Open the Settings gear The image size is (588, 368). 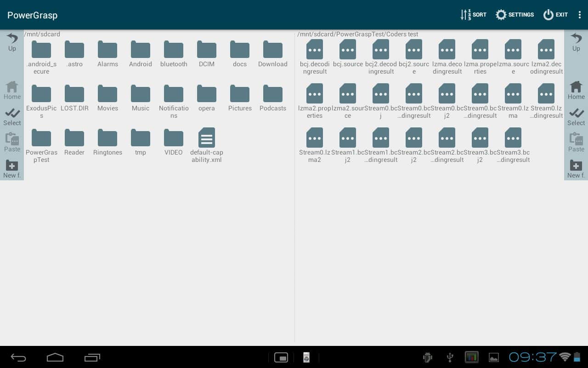coord(514,15)
